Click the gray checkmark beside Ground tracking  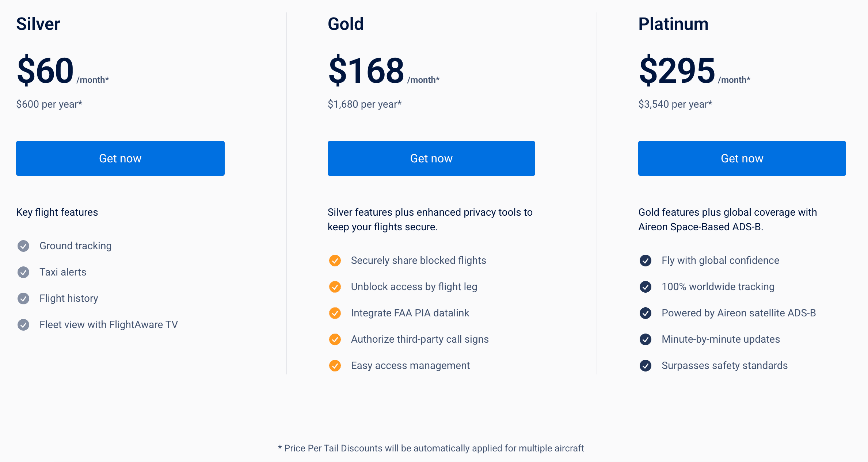[x=23, y=246]
